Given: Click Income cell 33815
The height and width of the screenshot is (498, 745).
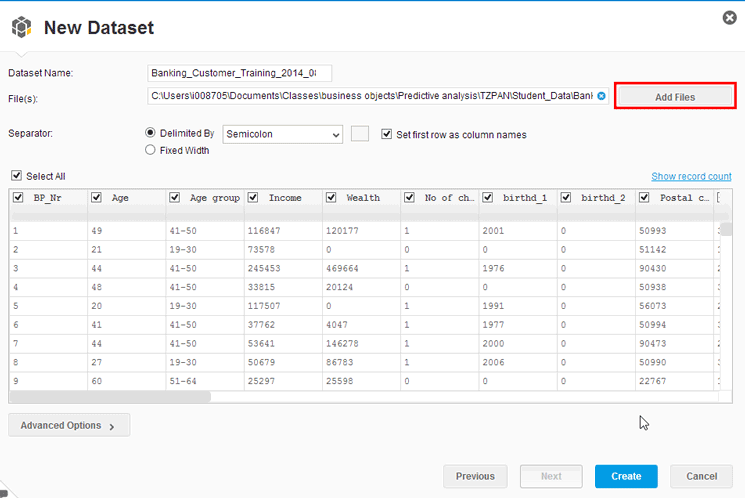Looking at the screenshot, I should (x=261, y=287).
